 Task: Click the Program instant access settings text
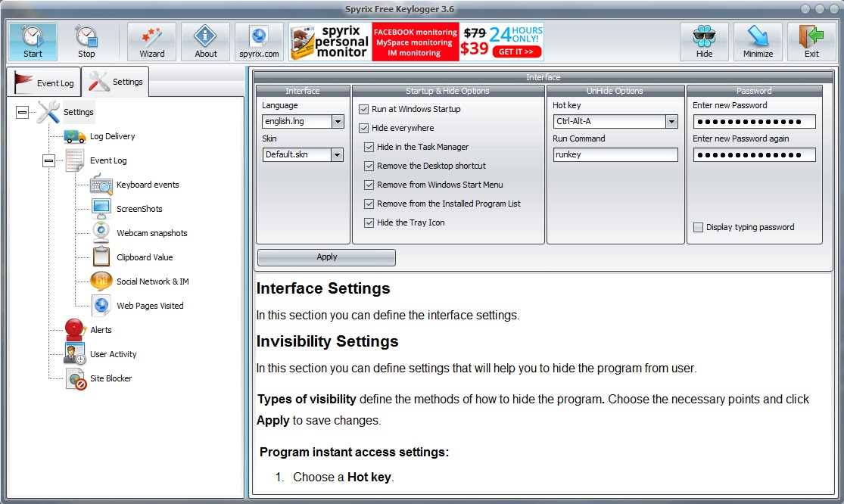pyautogui.click(x=353, y=452)
